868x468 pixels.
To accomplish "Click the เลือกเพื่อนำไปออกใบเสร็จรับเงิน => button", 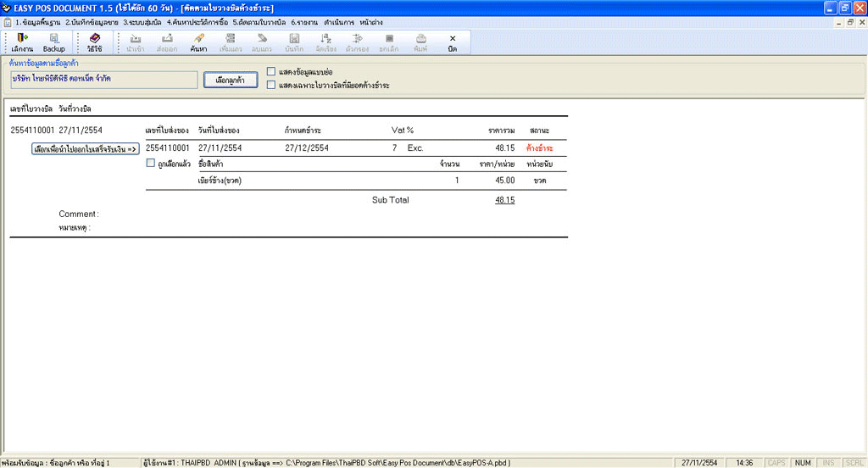I will click(x=85, y=148).
